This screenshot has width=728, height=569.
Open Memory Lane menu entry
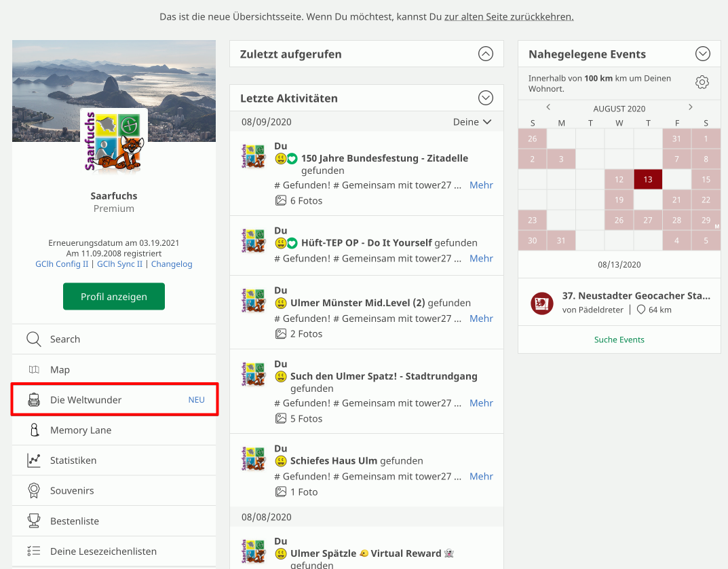point(114,430)
